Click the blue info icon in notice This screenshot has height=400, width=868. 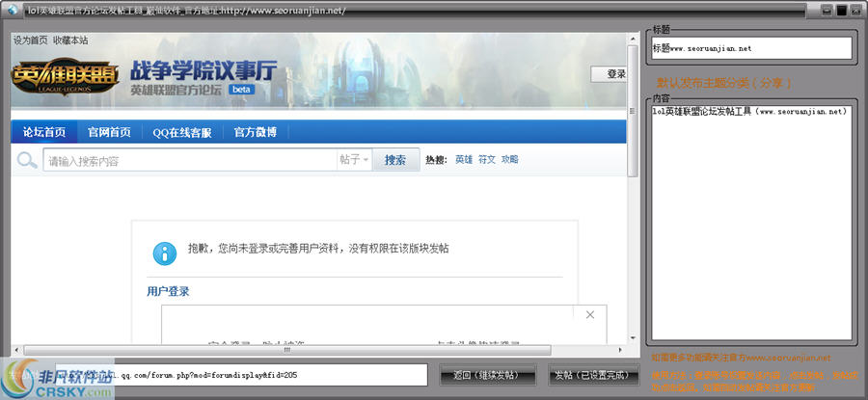pyautogui.click(x=164, y=253)
